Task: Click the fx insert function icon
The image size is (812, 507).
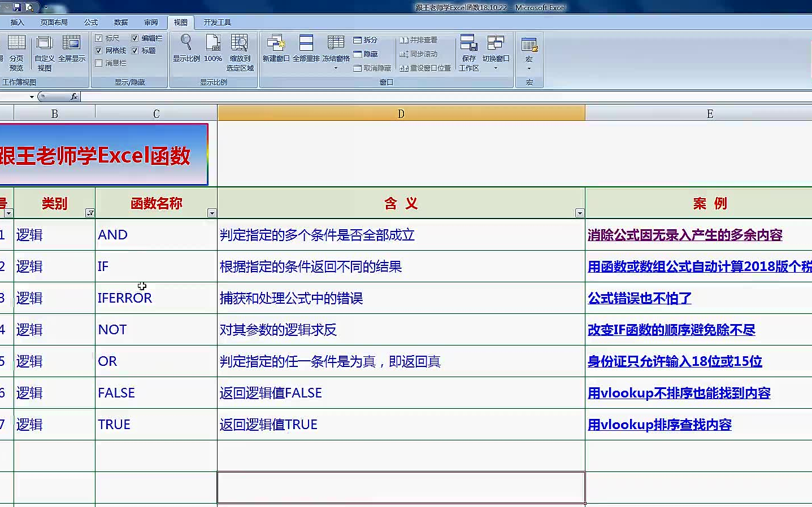Action: click(x=74, y=97)
